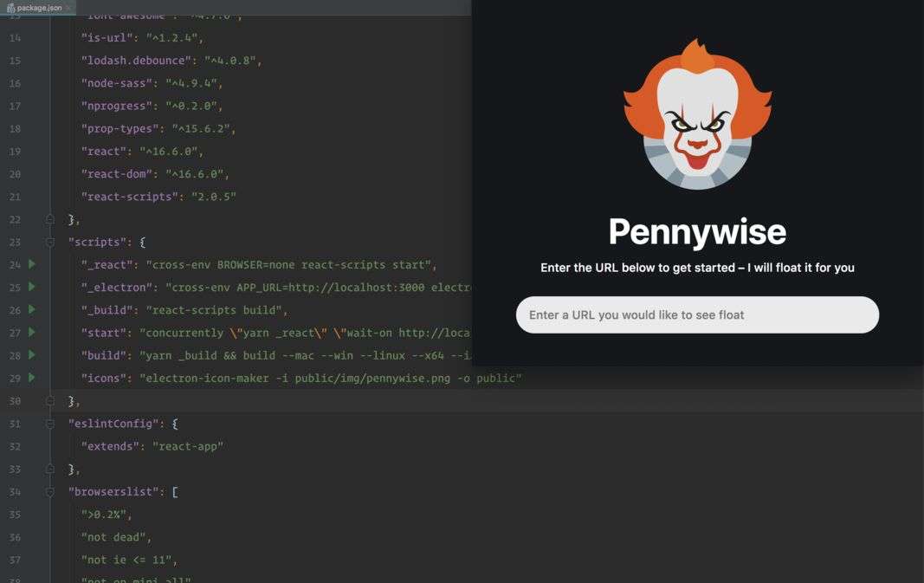
Task: Fold at the scripts closing brace on line 30
Action: [x=50, y=401]
